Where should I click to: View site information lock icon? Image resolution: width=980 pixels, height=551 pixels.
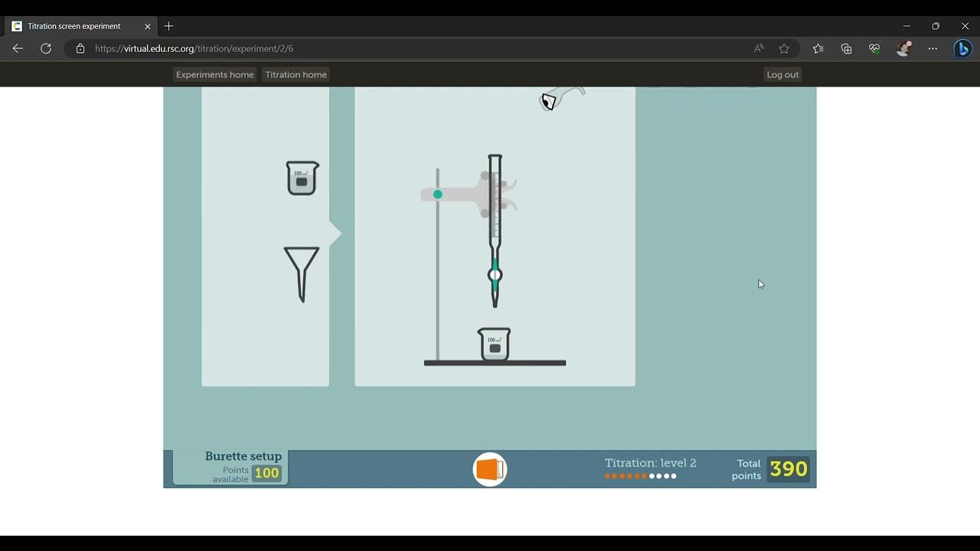tap(80, 48)
